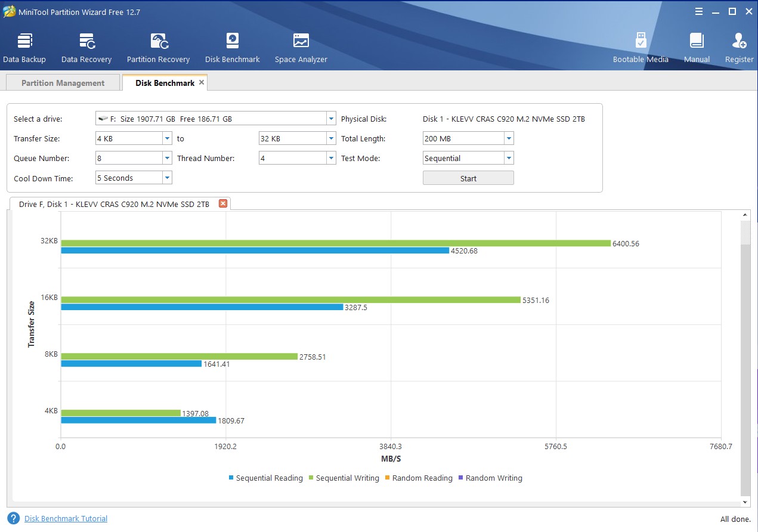The image size is (758, 532).
Task: Expand the Queue Number dropdown
Action: 167,158
